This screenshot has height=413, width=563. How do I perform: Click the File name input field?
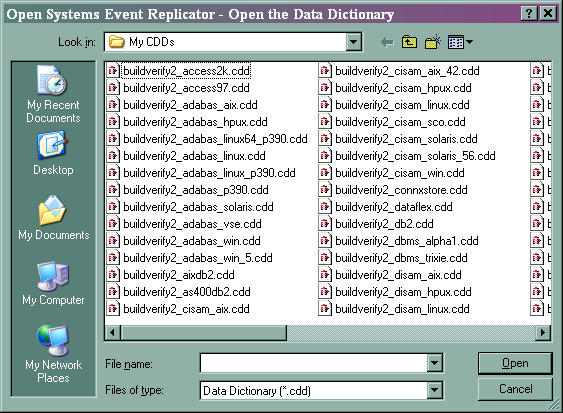pos(313,363)
